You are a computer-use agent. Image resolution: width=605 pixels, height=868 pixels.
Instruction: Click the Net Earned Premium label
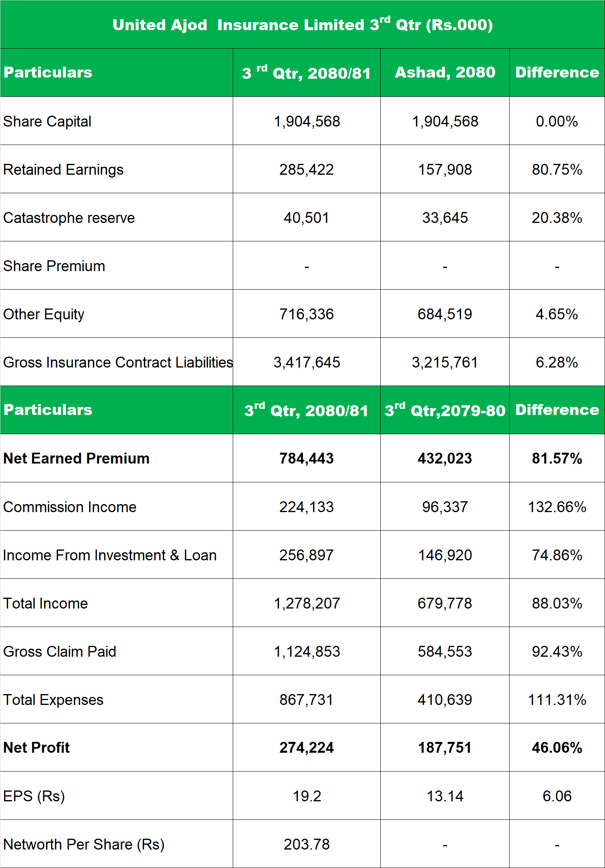click(76, 458)
